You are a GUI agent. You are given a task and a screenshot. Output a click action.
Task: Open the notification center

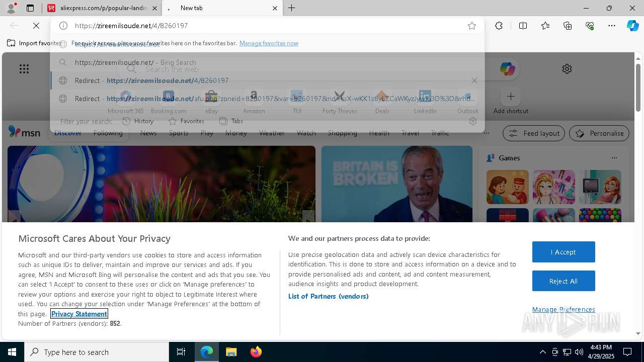point(627,352)
